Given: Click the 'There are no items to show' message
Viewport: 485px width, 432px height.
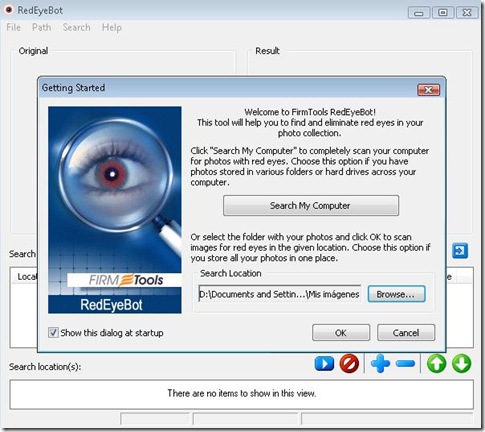Looking at the screenshot, I should (242, 393).
